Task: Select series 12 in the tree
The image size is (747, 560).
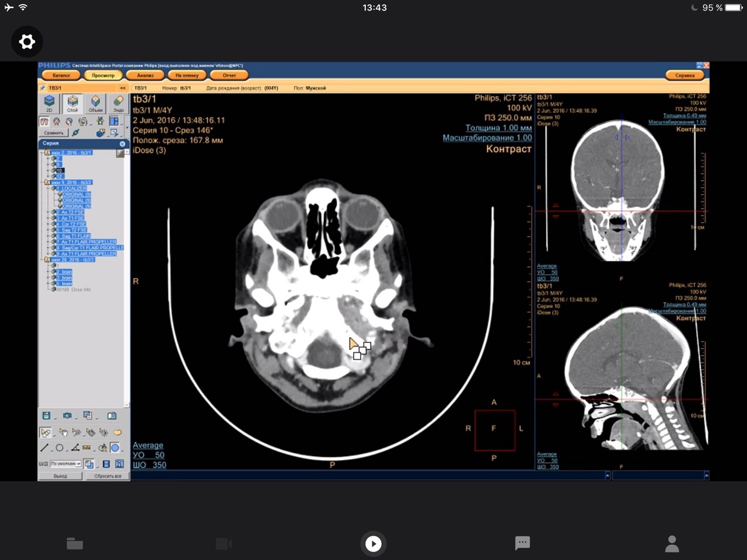Action: (x=60, y=176)
